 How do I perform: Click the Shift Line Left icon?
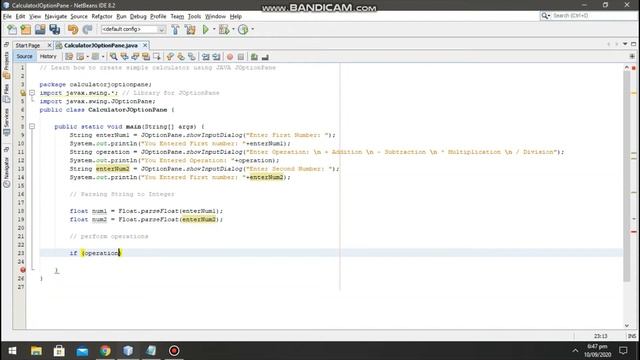(x=205, y=57)
